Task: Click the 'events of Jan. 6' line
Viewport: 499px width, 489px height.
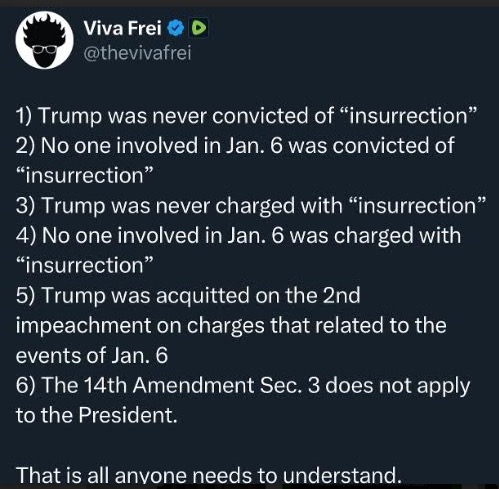Action: (92, 355)
